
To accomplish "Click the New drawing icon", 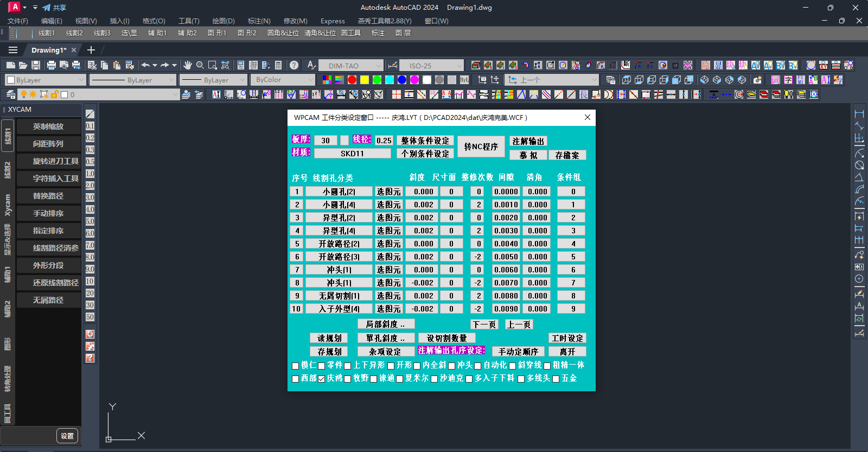I will click(10, 65).
